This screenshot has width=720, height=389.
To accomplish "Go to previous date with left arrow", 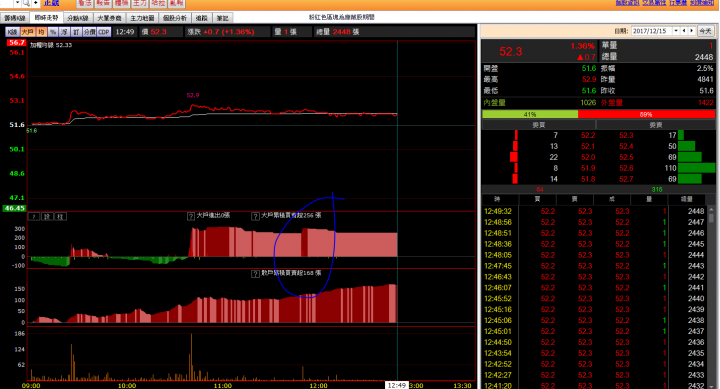I will pos(684,31).
